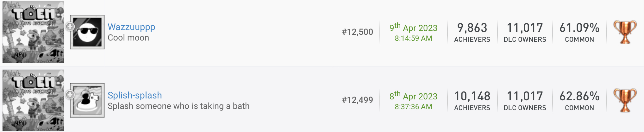Open TOEM game cover in the Wazzuuppp row
This screenshot has width=644, height=132.
(x=33, y=32)
